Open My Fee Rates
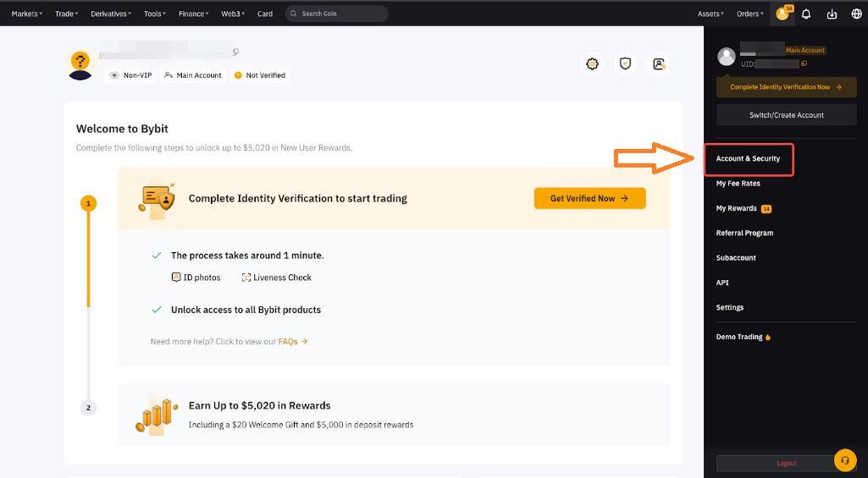This screenshot has height=478, width=868. point(738,183)
